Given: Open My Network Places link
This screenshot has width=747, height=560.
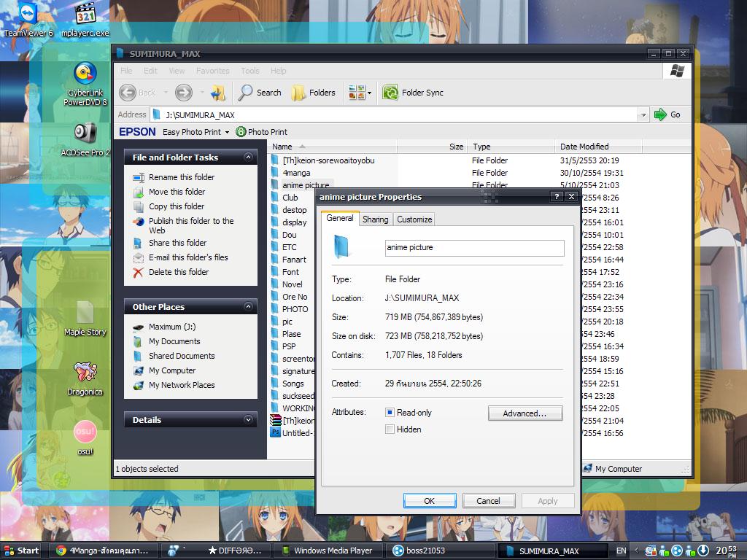Looking at the screenshot, I should (x=182, y=385).
